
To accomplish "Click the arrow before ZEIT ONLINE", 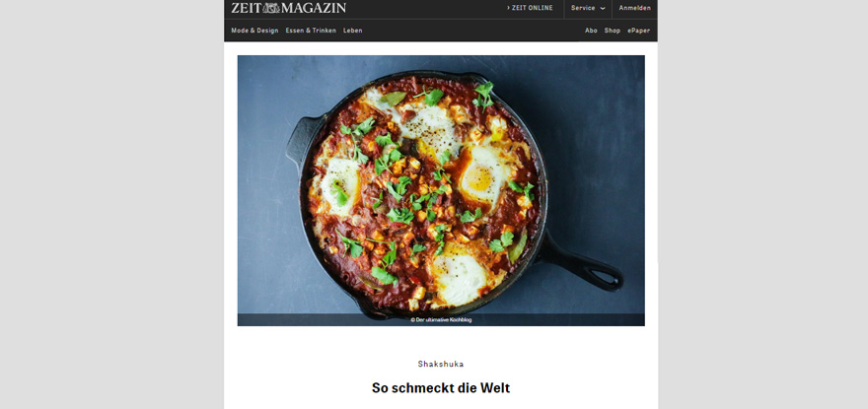I will pos(508,8).
